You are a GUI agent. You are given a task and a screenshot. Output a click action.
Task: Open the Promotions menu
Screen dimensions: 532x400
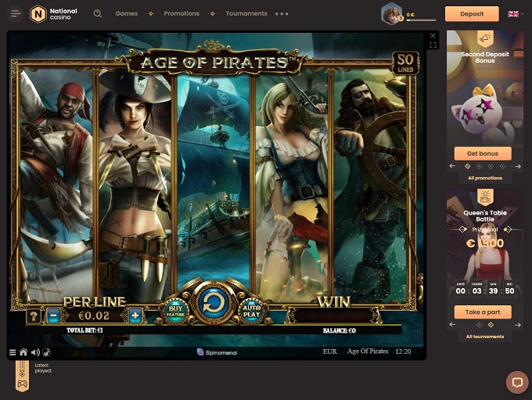181,14
